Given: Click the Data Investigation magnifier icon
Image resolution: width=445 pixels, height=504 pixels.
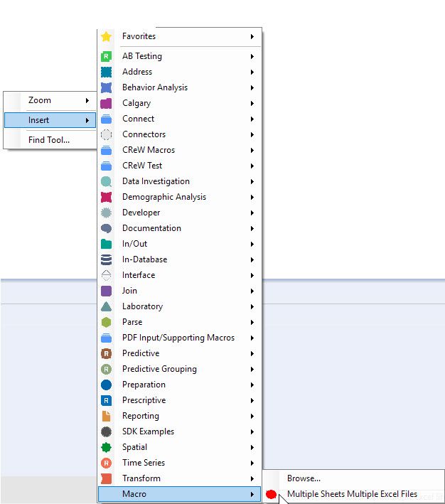Looking at the screenshot, I should pyautogui.click(x=106, y=181).
